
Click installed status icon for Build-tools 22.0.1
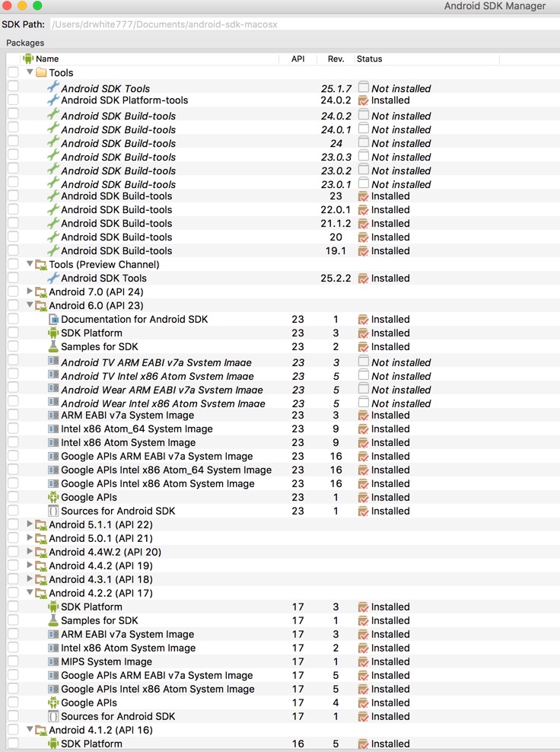coord(364,210)
